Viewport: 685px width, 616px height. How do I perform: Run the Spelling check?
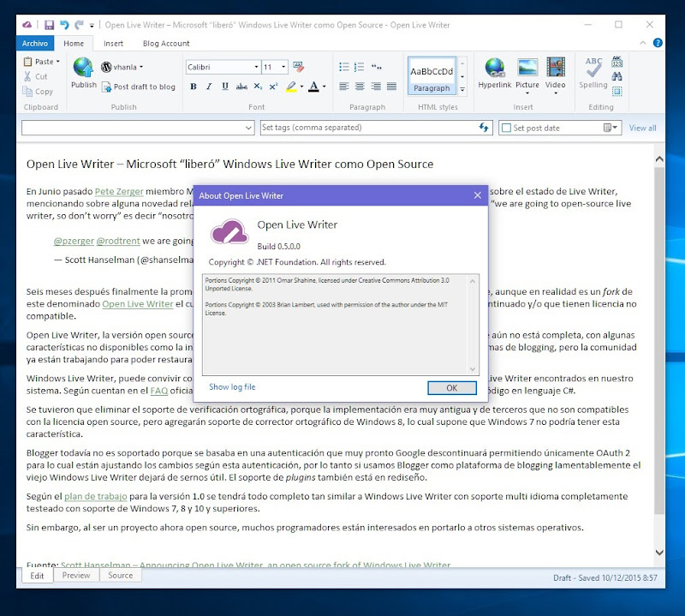593,73
